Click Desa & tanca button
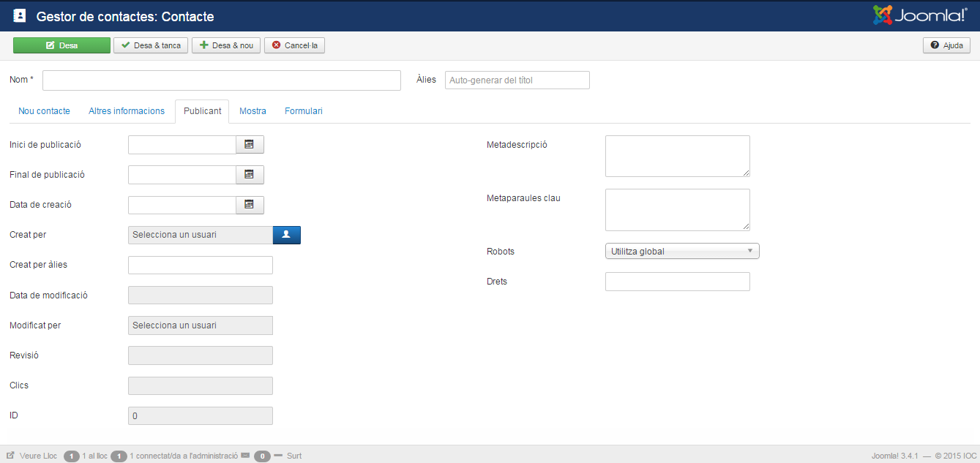Image resolution: width=980 pixels, height=463 pixels. pyautogui.click(x=151, y=45)
